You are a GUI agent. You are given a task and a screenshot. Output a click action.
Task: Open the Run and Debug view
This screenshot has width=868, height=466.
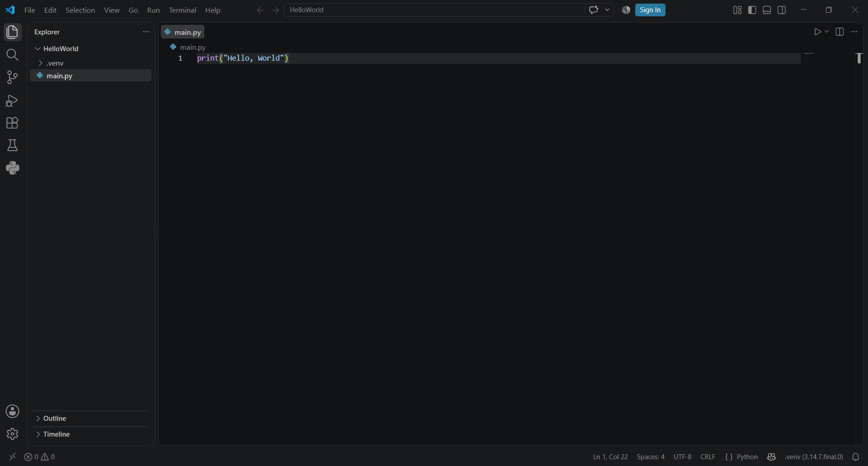pyautogui.click(x=13, y=100)
